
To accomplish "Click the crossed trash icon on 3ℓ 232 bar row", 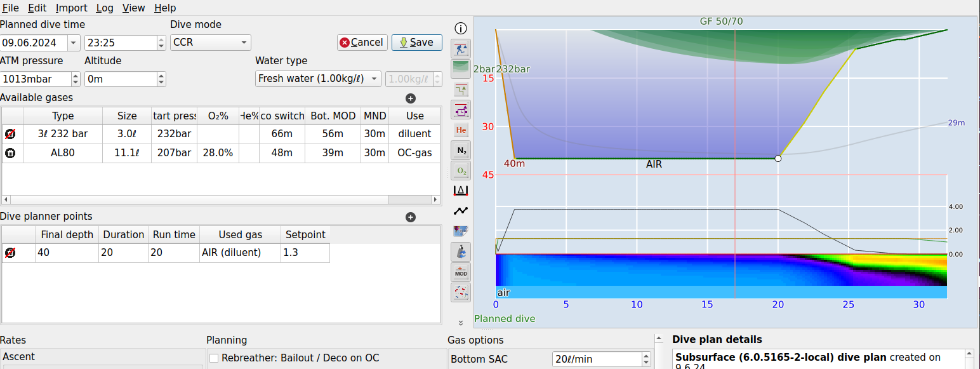I will (11, 134).
